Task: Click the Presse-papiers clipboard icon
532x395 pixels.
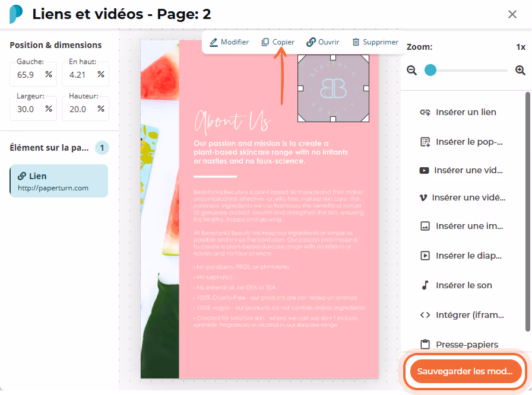Action: 425,344
